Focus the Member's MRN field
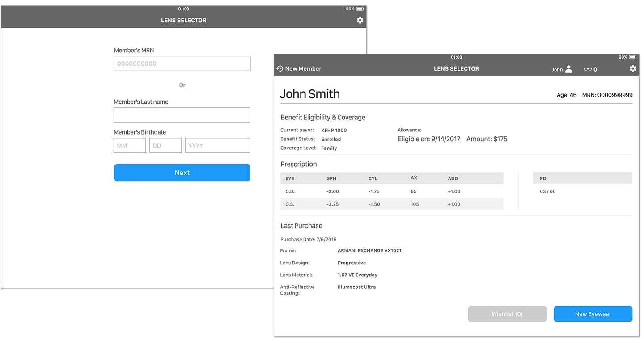 pos(182,64)
